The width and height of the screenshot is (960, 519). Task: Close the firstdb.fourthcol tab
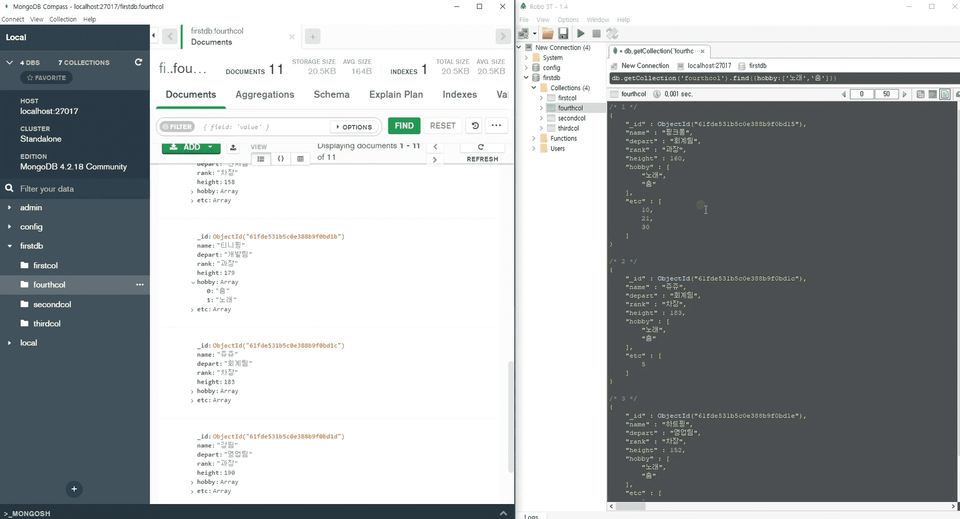click(x=292, y=37)
